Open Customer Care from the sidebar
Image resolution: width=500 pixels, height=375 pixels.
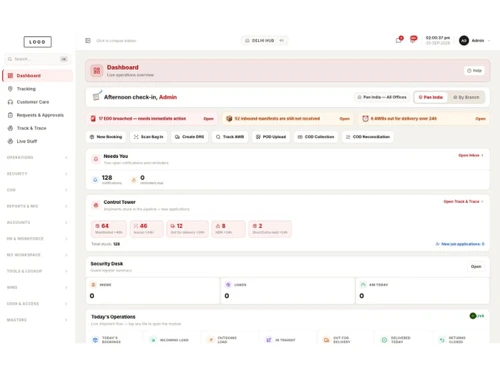click(37, 102)
